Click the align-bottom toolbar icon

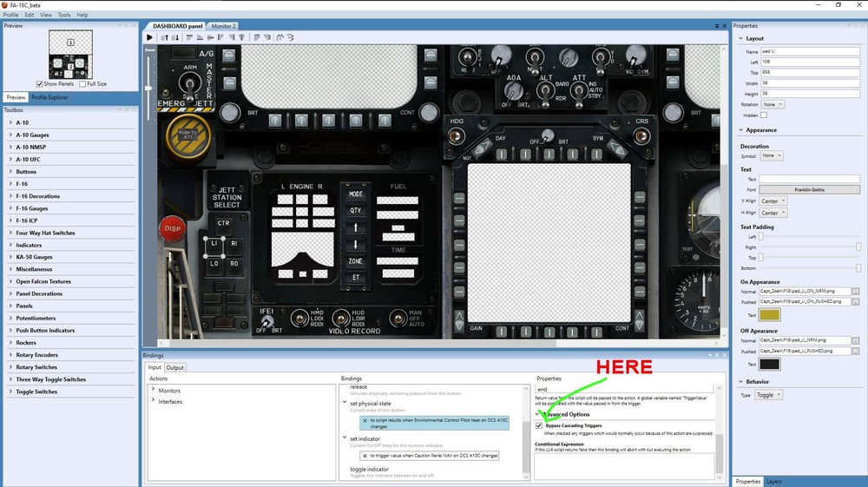[x=200, y=37]
